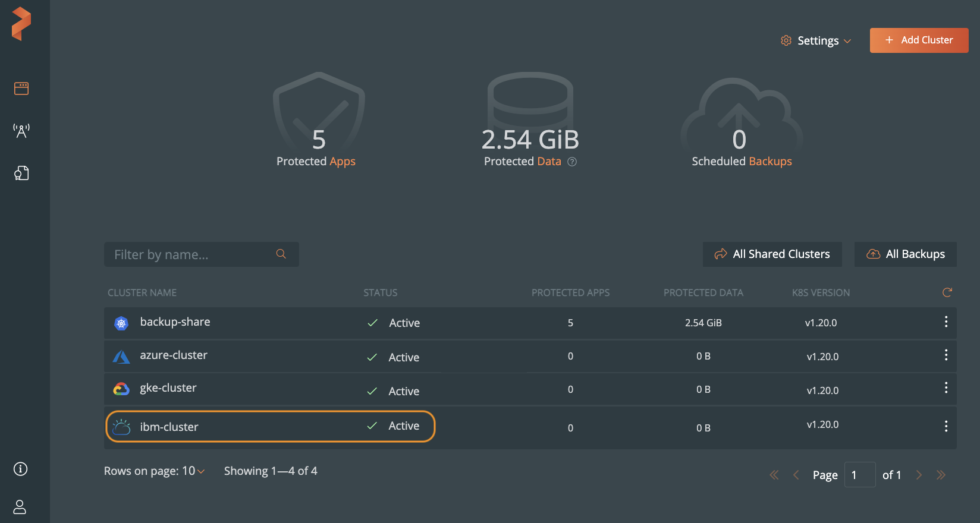Select the ibm-cluster row

pyautogui.click(x=271, y=427)
